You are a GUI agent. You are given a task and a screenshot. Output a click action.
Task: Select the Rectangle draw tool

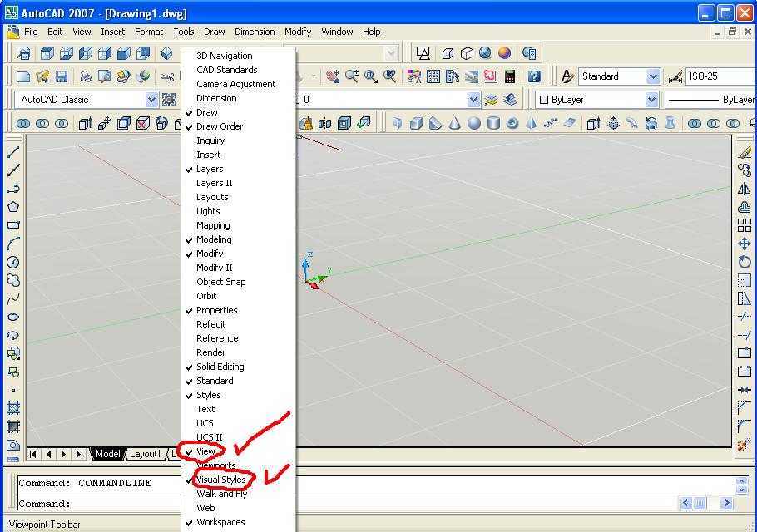tap(13, 225)
